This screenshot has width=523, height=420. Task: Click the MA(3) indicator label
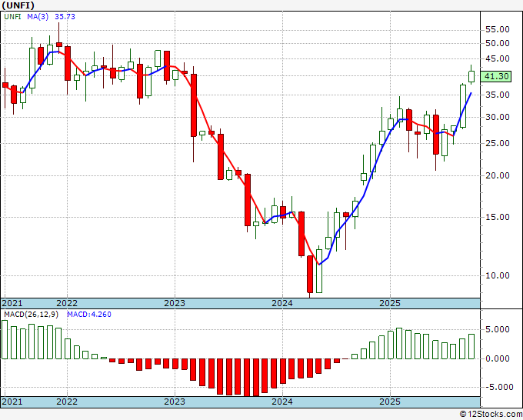click(38, 16)
